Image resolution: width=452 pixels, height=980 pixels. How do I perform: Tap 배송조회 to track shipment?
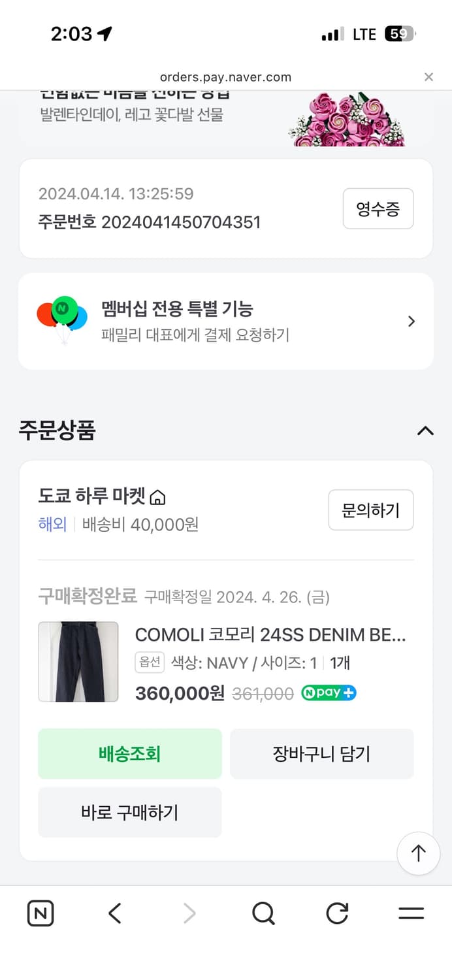(x=130, y=753)
